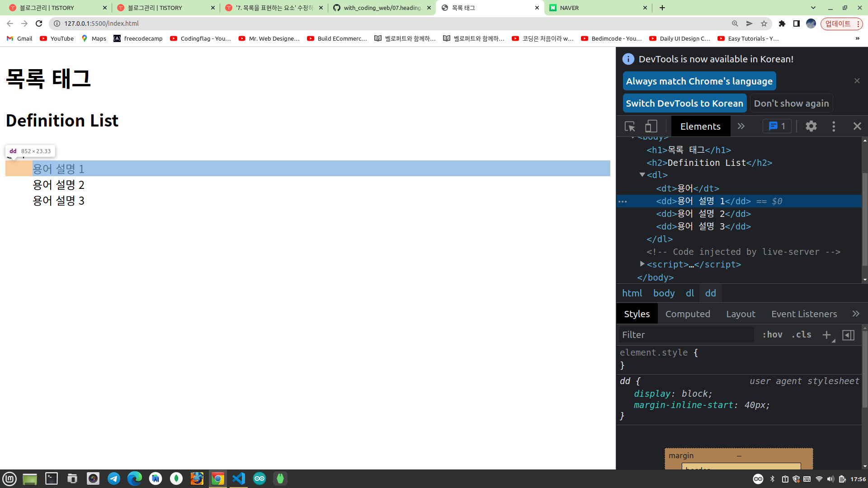Switch to the NAVER tab
This screenshot has height=488, width=868.
point(598,8)
